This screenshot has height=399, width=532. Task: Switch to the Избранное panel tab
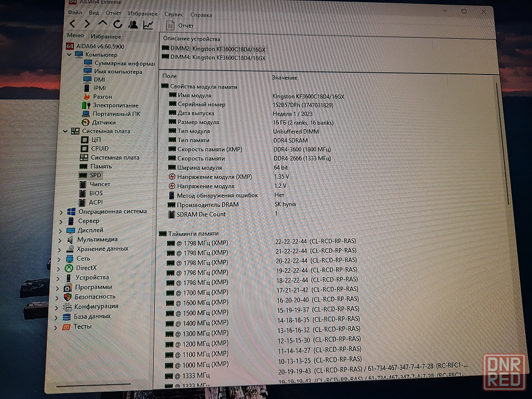pyautogui.click(x=106, y=36)
